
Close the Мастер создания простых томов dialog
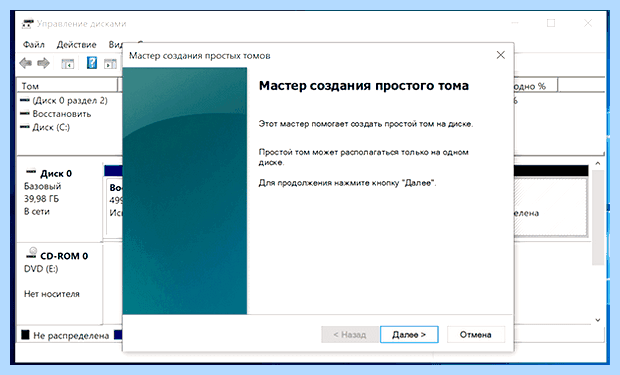click(x=501, y=55)
